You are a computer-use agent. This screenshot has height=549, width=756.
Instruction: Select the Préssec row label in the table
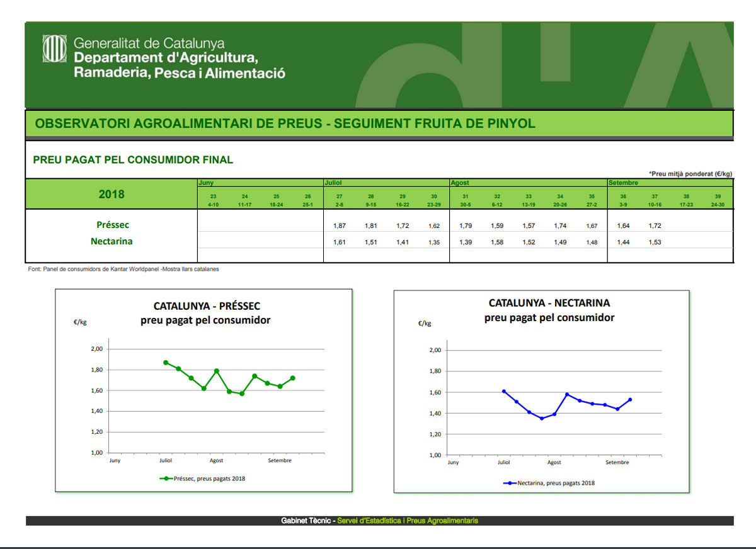tap(113, 225)
